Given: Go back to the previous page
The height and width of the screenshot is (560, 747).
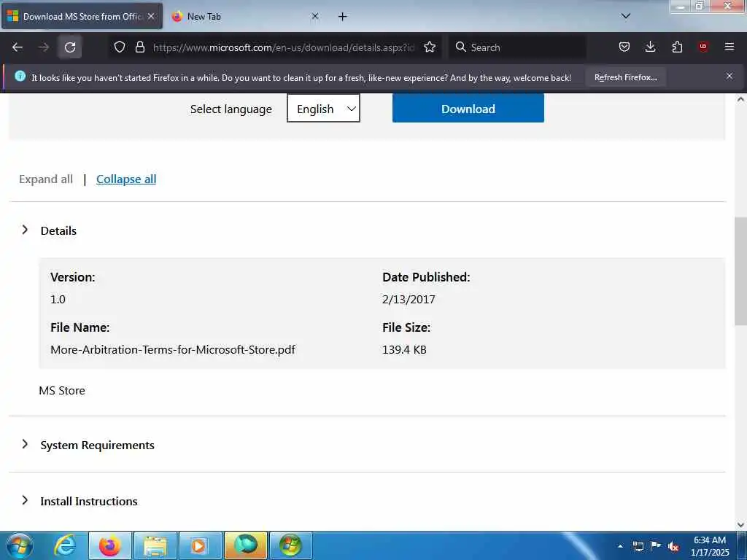Looking at the screenshot, I should [18, 47].
